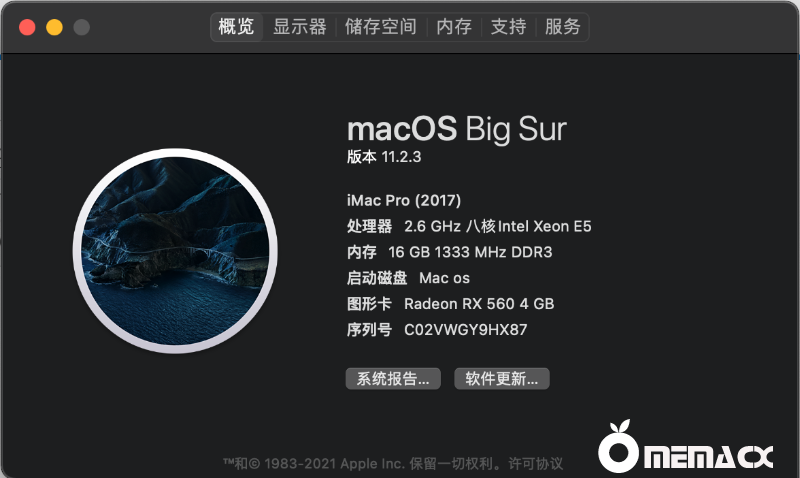Open the 许可协议 link
The image size is (800, 478).
(x=535, y=463)
